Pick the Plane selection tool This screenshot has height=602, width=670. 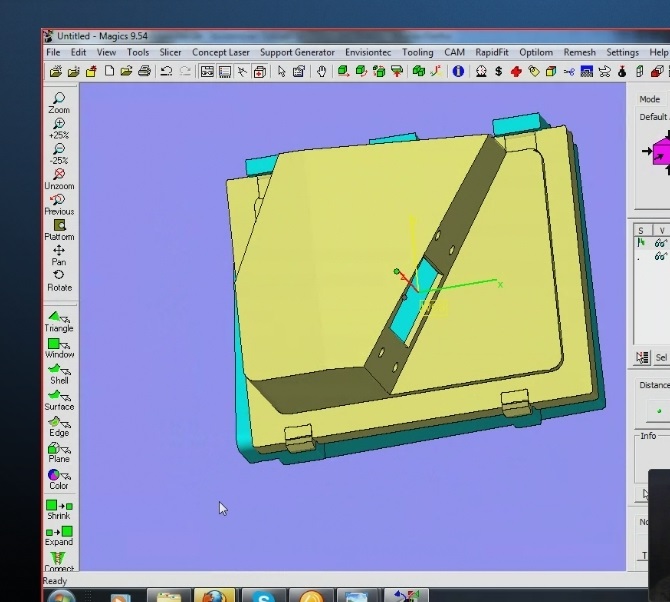tap(59, 451)
